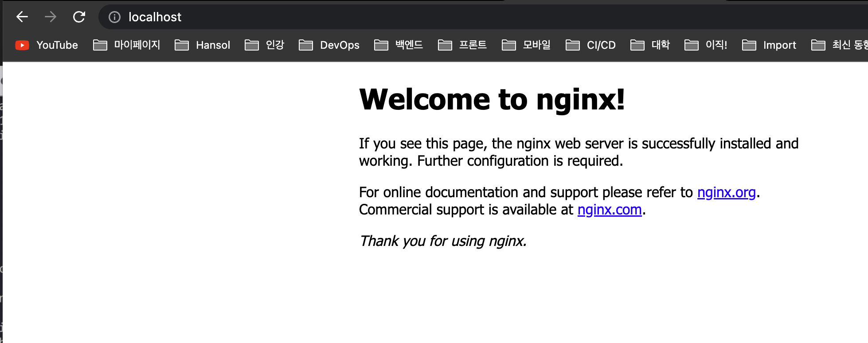Open the 이직! bookmark folder

coord(706,45)
